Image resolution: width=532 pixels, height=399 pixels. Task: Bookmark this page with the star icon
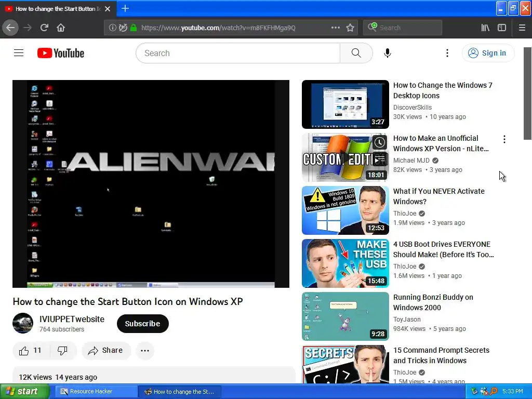click(x=350, y=28)
